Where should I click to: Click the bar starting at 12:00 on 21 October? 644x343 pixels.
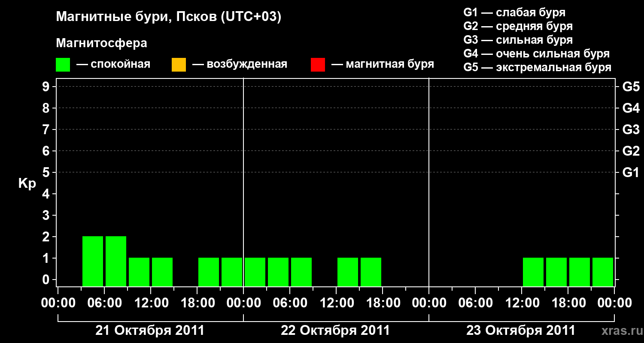tap(162, 272)
